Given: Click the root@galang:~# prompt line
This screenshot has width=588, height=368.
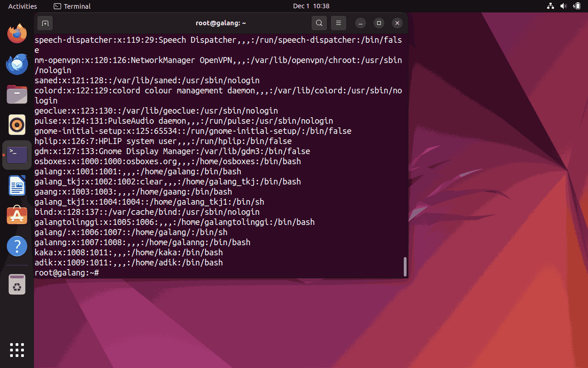Looking at the screenshot, I should (67, 273).
